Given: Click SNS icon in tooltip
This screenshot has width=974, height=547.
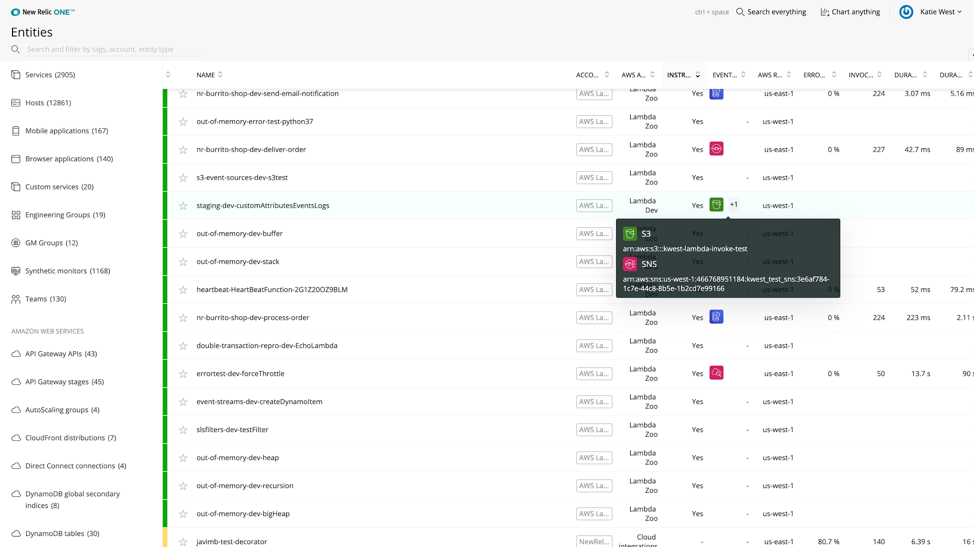Looking at the screenshot, I should pos(630,264).
